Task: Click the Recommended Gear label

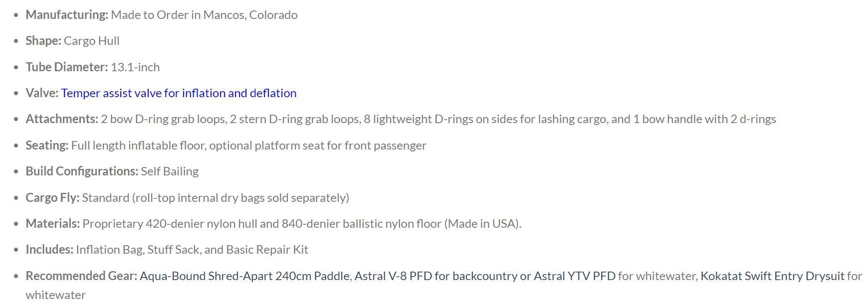Action: pos(81,276)
